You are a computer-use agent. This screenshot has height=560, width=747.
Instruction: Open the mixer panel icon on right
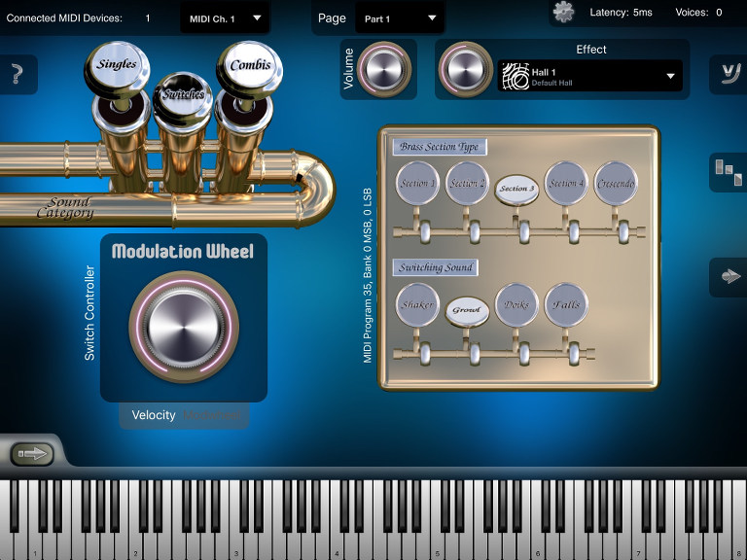pos(726,171)
